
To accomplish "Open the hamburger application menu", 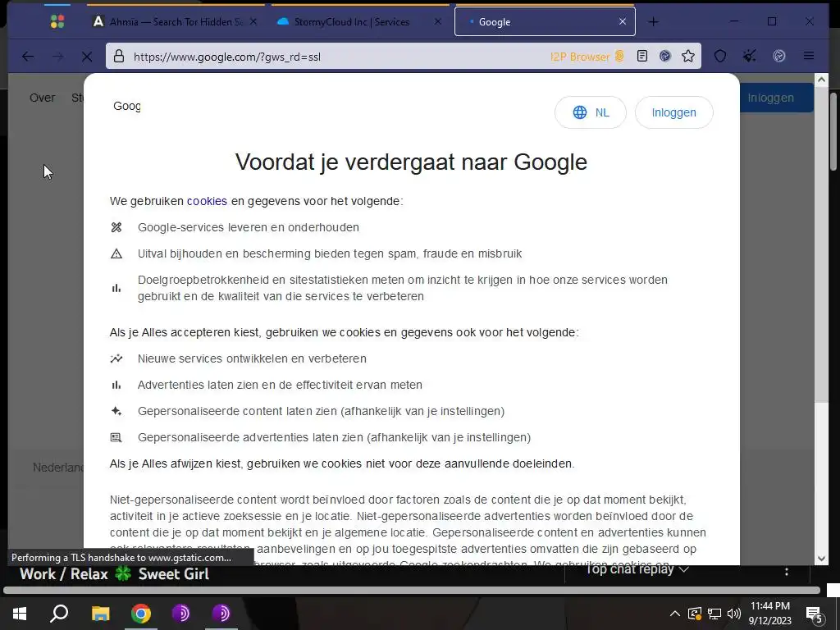I will pyautogui.click(x=809, y=57).
